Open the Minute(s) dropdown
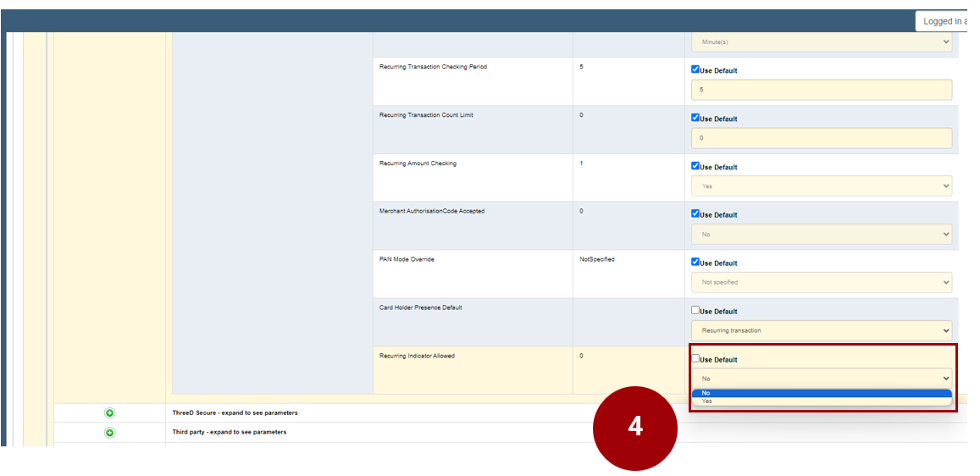This screenshot has width=980, height=476. (x=821, y=42)
